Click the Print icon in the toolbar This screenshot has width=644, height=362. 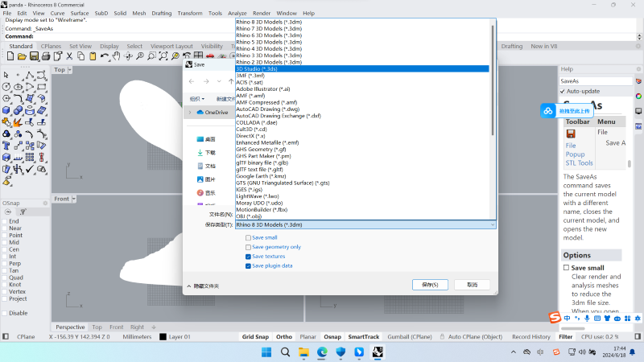click(46, 56)
